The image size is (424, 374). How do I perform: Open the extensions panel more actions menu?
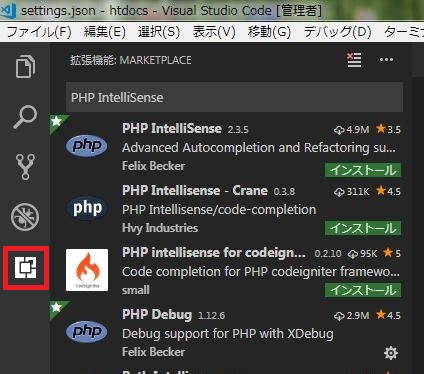click(x=386, y=60)
